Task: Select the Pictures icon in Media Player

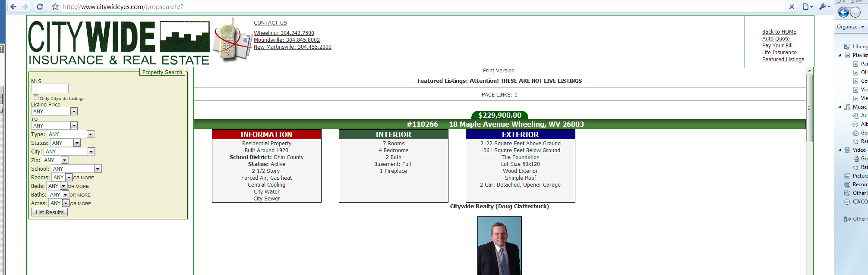Action: 847,176
